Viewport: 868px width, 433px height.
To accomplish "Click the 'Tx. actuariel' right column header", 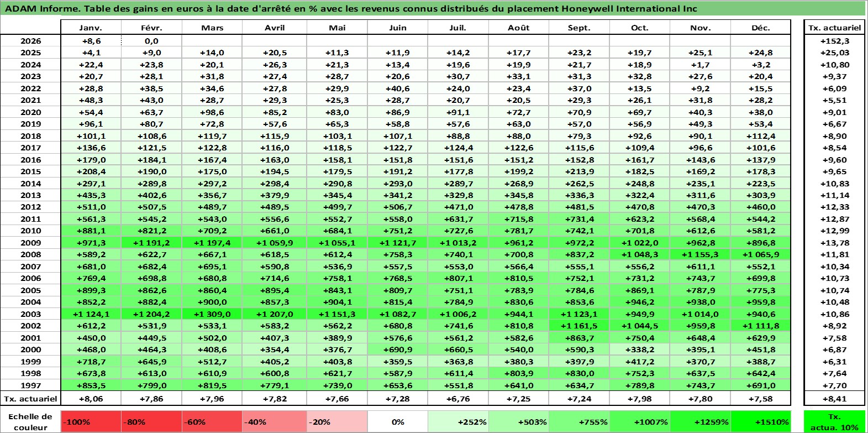I will tap(835, 28).
